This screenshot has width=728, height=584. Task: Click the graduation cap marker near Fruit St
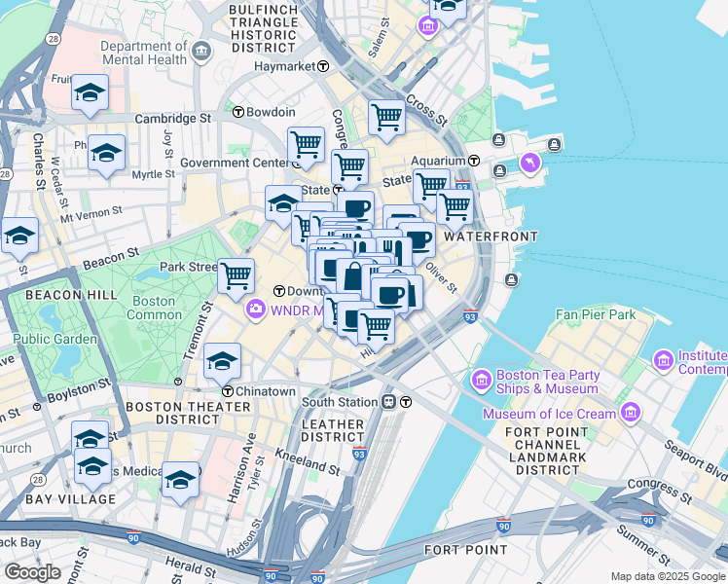coord(90,92)
